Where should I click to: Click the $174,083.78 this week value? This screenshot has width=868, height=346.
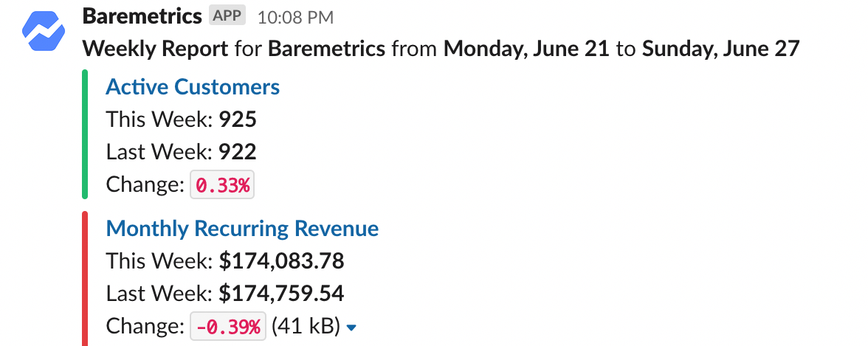[282, 260]
